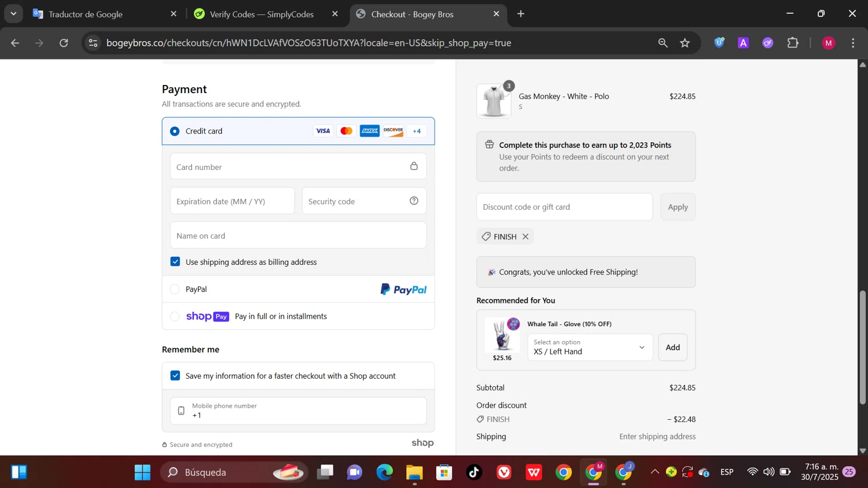
Task: Select PayPal as payment method
Action: tap(175, 289)
